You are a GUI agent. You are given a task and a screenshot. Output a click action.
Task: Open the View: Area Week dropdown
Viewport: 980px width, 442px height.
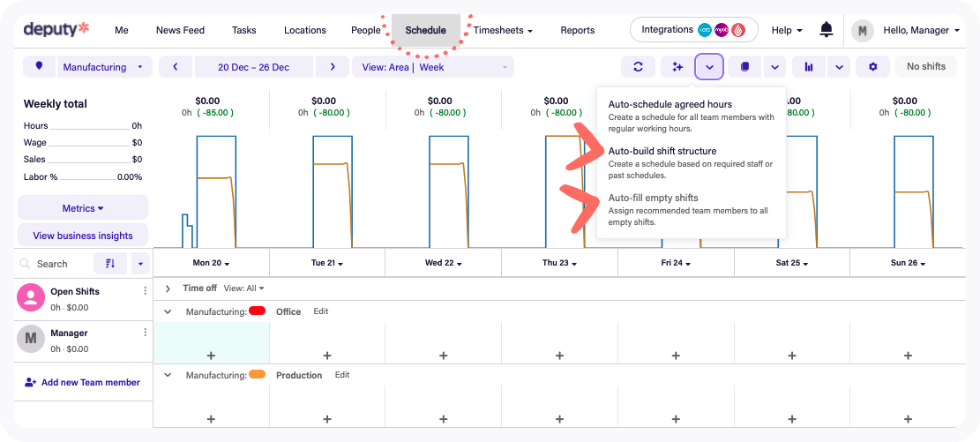(432, 67)
